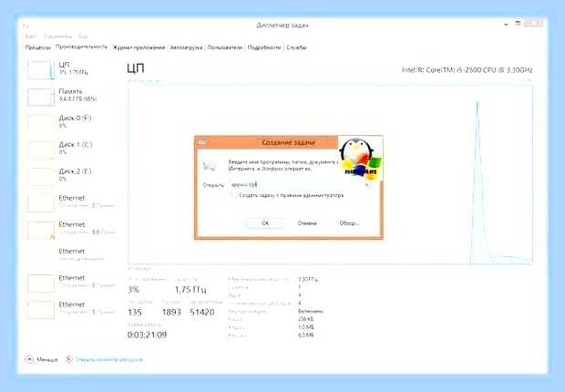
Task: Select Диск 1 (C:) in the sidebar
Action: tap(70, 150)
